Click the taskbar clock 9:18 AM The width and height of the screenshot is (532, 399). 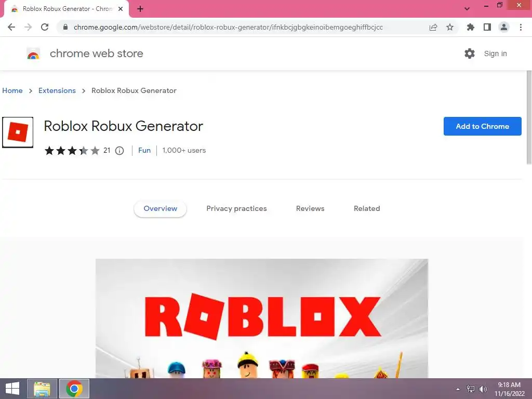tap(509, 389)
